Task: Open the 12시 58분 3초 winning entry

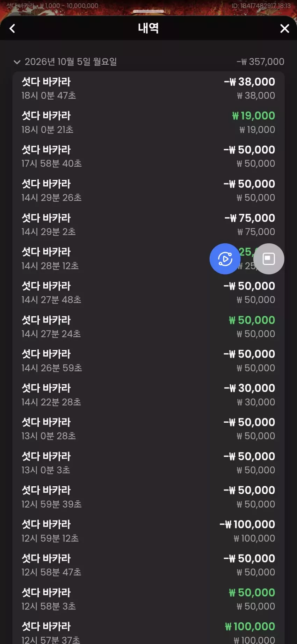Action: pyautogui.click(x=148, y=599)
